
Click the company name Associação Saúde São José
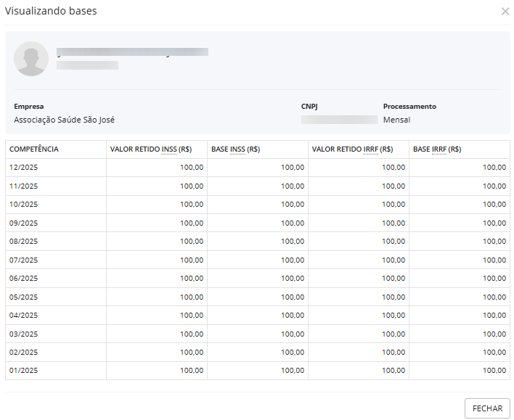pos(65,120)
